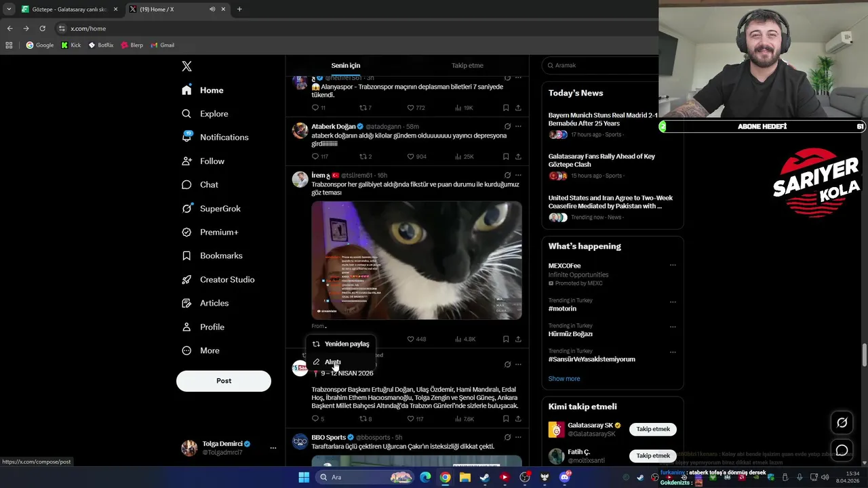The width and height of the screenshot is (868, 488).
Task: Click the Windows Start button
Action: click(x=304, y=477)
